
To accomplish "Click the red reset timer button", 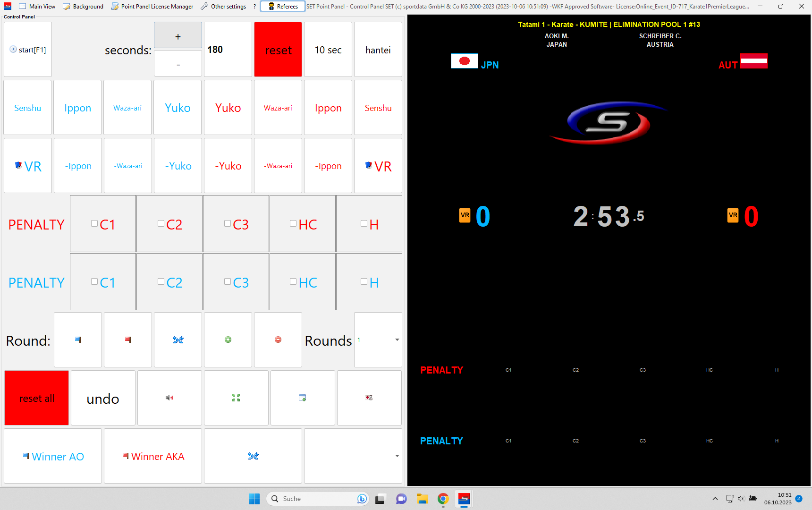I will pos(278,49).
